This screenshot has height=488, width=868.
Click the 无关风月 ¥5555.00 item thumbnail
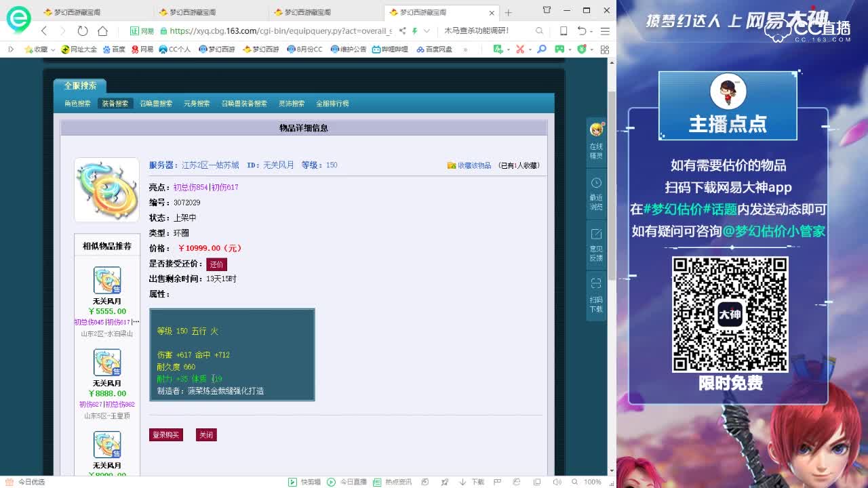(x=106, y=280)
